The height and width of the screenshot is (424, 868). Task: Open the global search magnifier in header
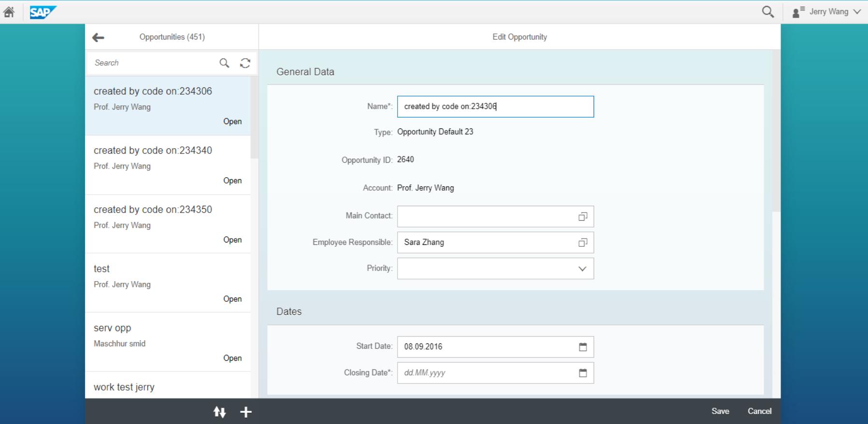pos(768,12)
